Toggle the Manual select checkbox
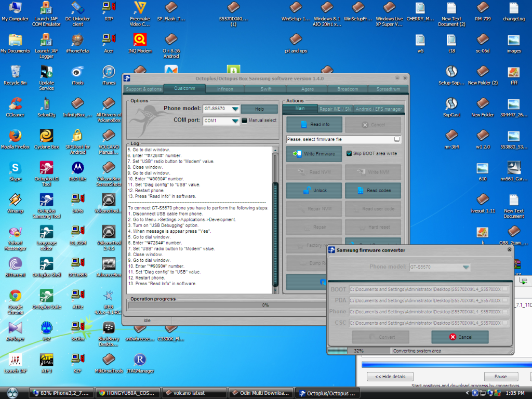 coord(244,121)
